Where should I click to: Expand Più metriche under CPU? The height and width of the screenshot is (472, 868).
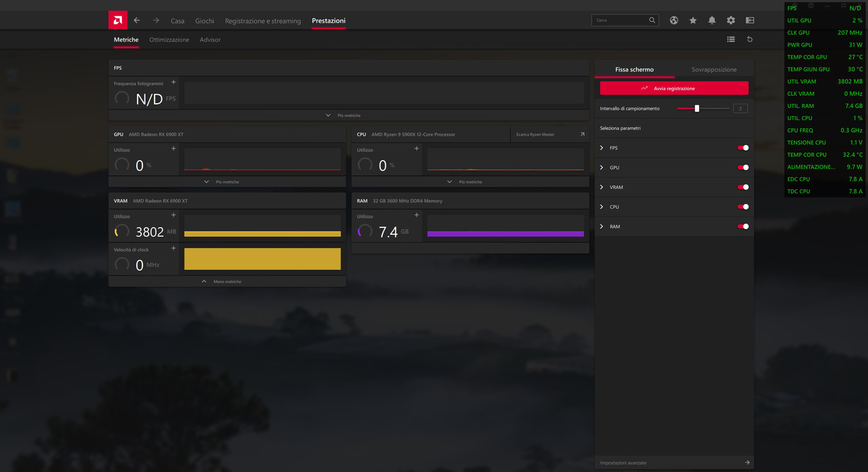click(x=470, y=182)
